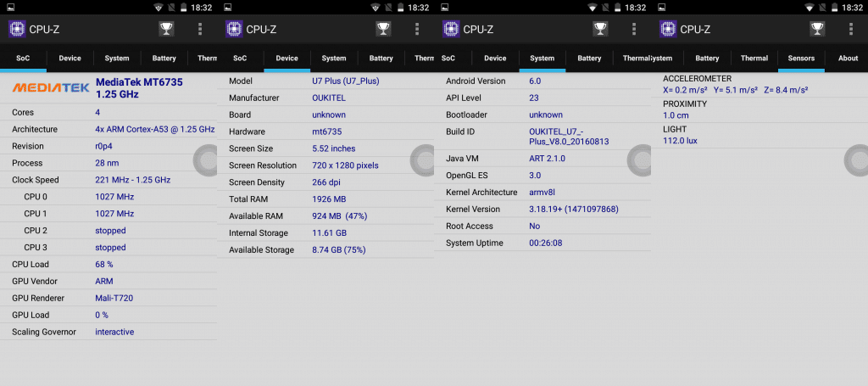Viewport: 868px width, 386px height.
Task: Open the About tab
Action: click(x=848, y=59)
